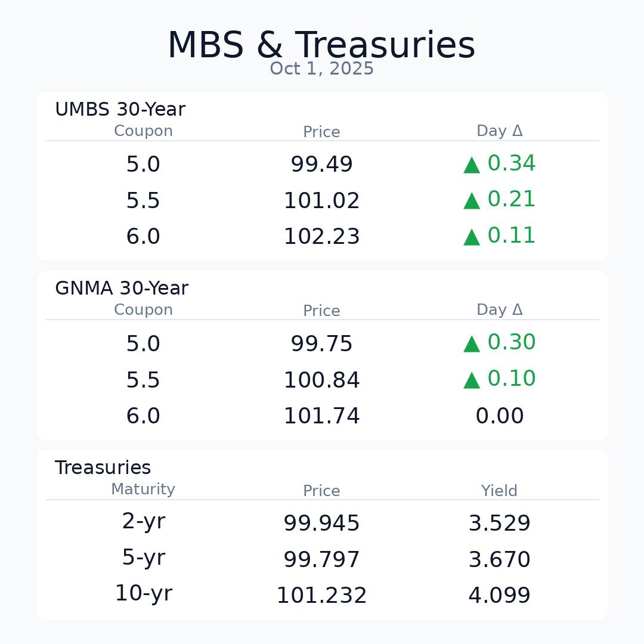Select the green triangle next to 0.10
644x644 pixels.
tap(472, 380)
